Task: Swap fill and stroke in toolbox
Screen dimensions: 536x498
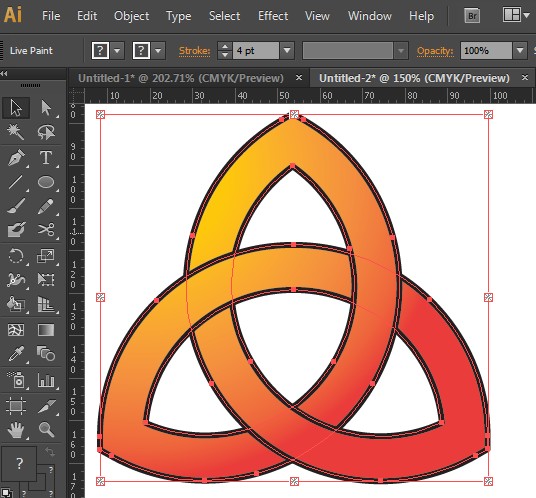Action: (50, 452)
